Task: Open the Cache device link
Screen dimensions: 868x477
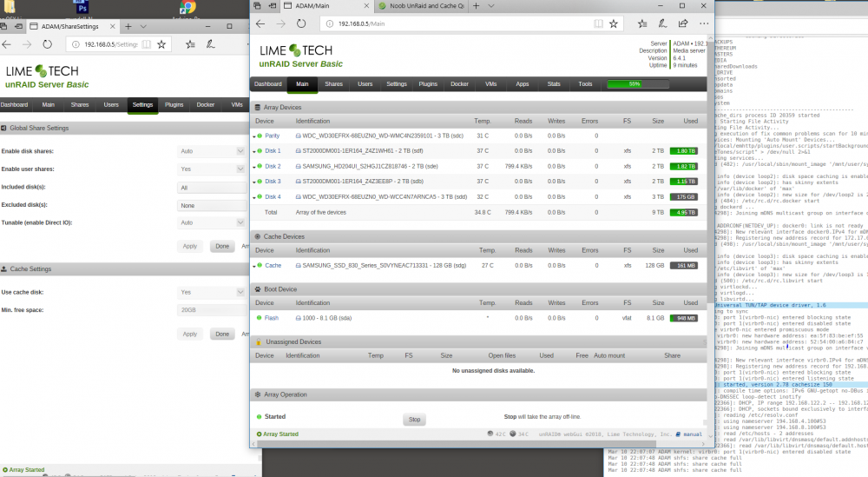Action: click(x=273, y=265)
